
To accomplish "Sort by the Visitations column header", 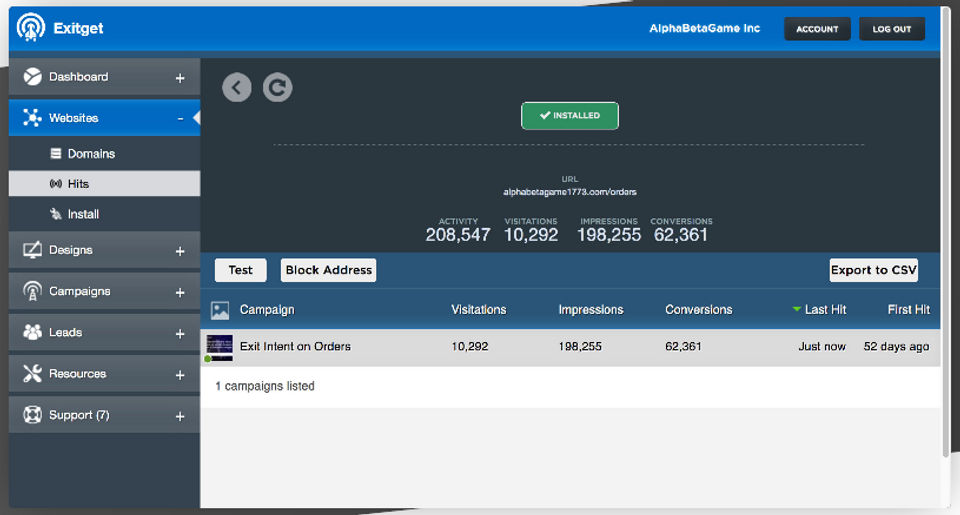I will 479,310.
